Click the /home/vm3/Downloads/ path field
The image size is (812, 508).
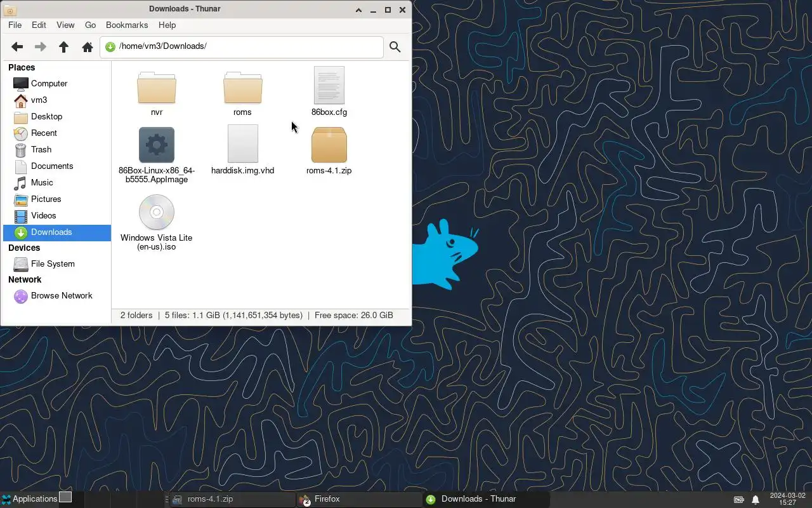tap(241, 46)
